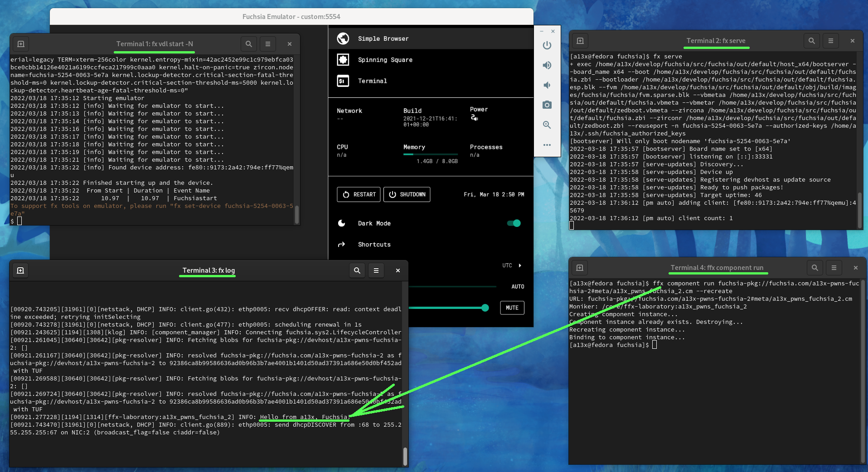This screenshot has width=868, height=472.
Task: Raise volume with the loud speaker icon
Action: pyautogui.click(x=547, y=65)
